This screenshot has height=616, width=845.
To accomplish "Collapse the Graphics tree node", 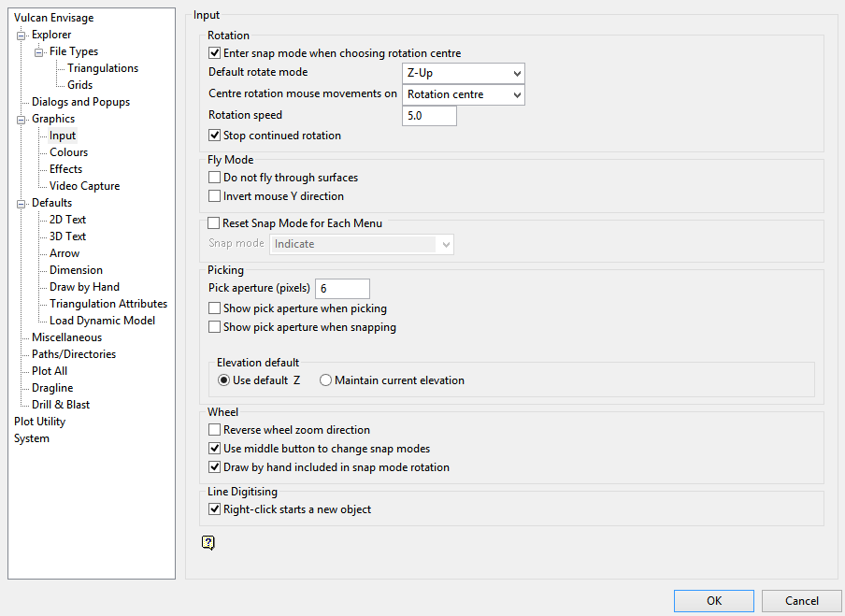I will coord(21,120).
